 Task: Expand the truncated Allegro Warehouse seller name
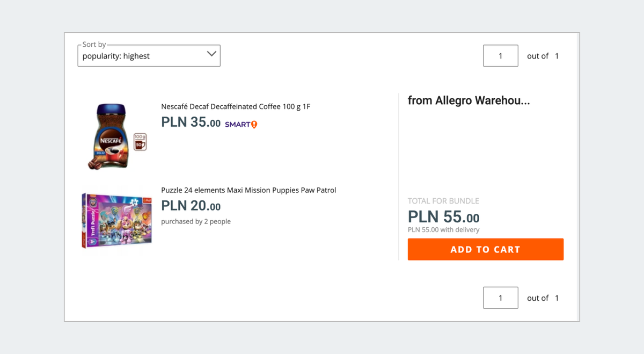tap(469, 100)
